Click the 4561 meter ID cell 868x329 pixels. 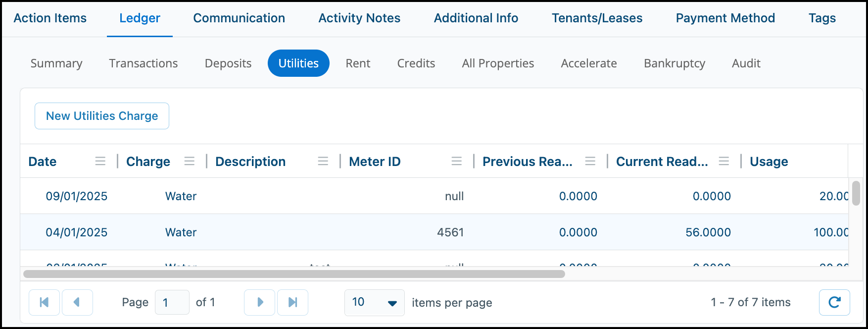(450, 232)
